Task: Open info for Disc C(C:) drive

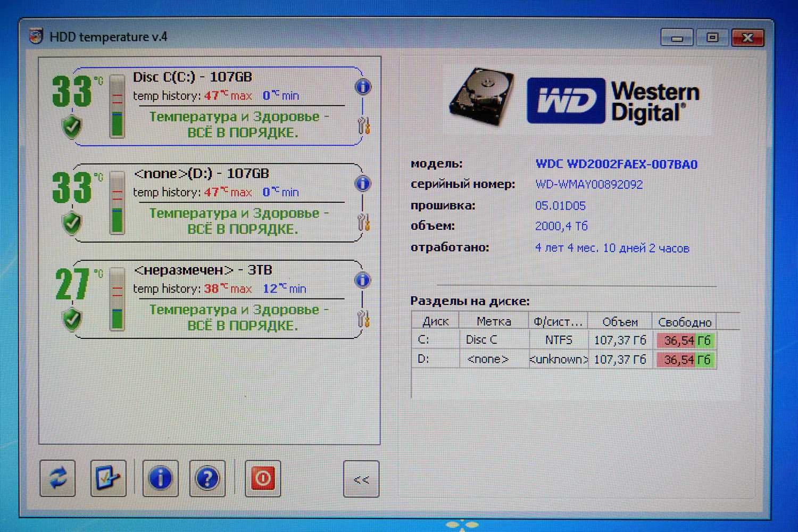Action: tap(363, 87)
